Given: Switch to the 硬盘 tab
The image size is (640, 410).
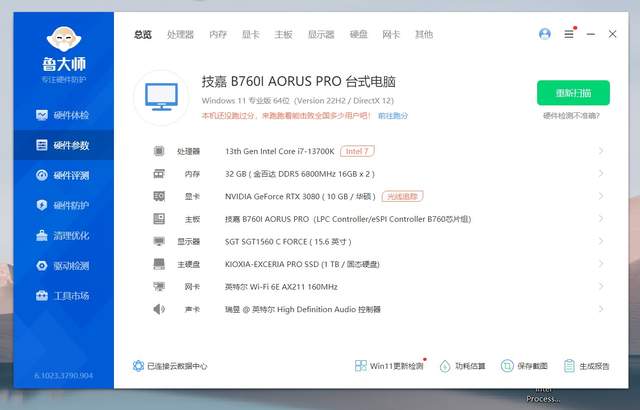Looking at the screenshot, I should point(359,35).
